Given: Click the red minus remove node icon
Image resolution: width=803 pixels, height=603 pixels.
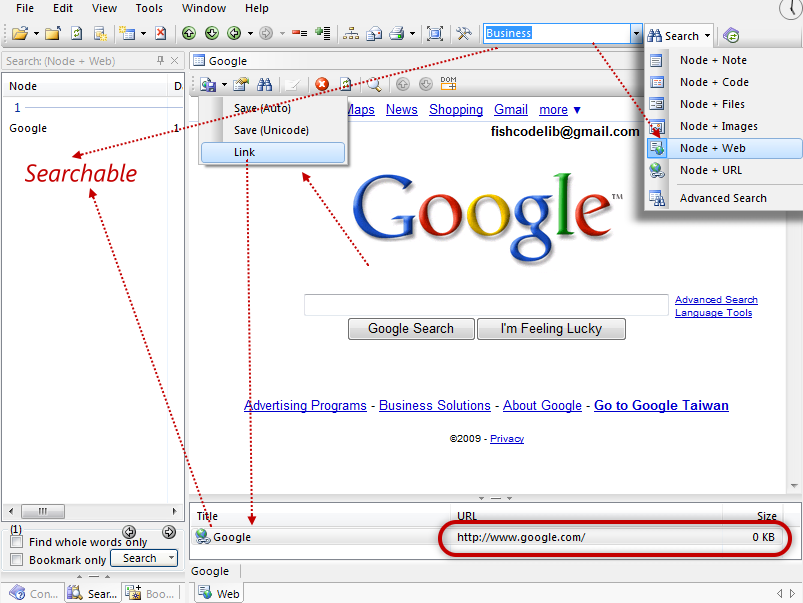Looking at the screenshot, I should pos(300,34).
